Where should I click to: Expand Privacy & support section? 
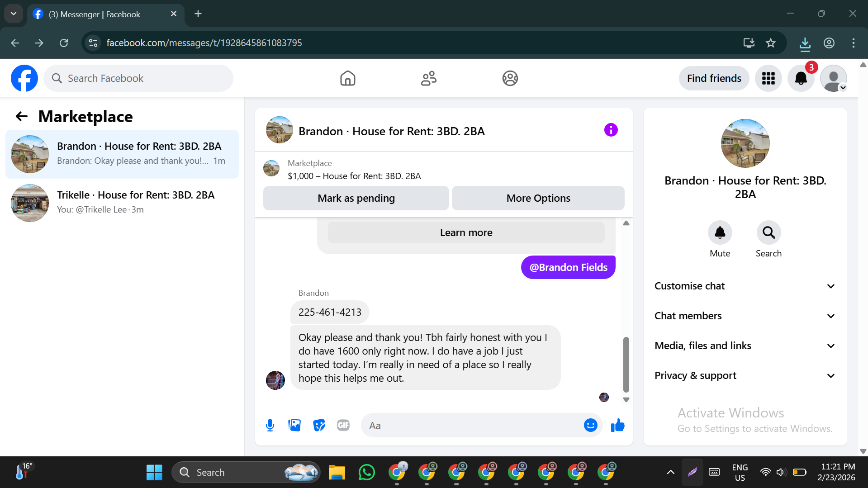click(x=745, y=375)
